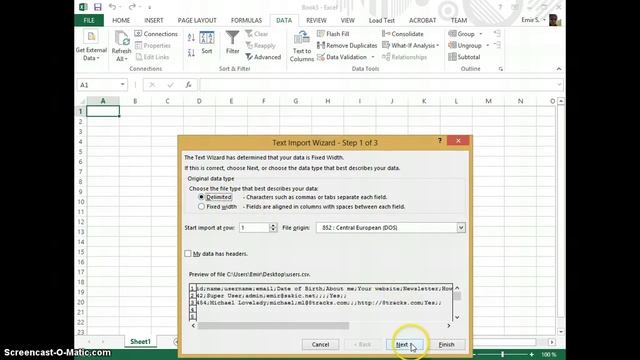Launch Text to Columns tool

pos(302,46)
